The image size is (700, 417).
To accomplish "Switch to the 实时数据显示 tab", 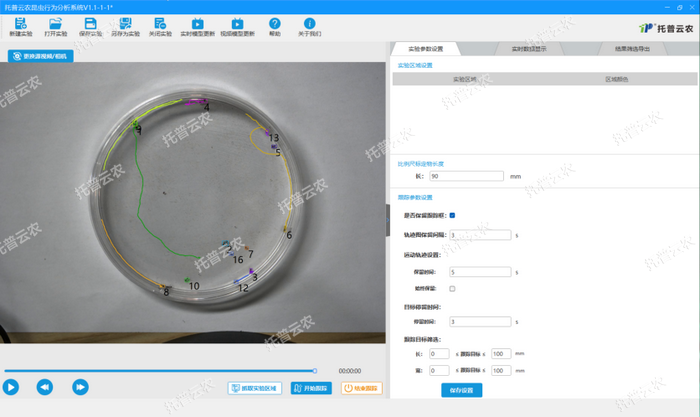I will pyautogui.click(x=531, y=48).
